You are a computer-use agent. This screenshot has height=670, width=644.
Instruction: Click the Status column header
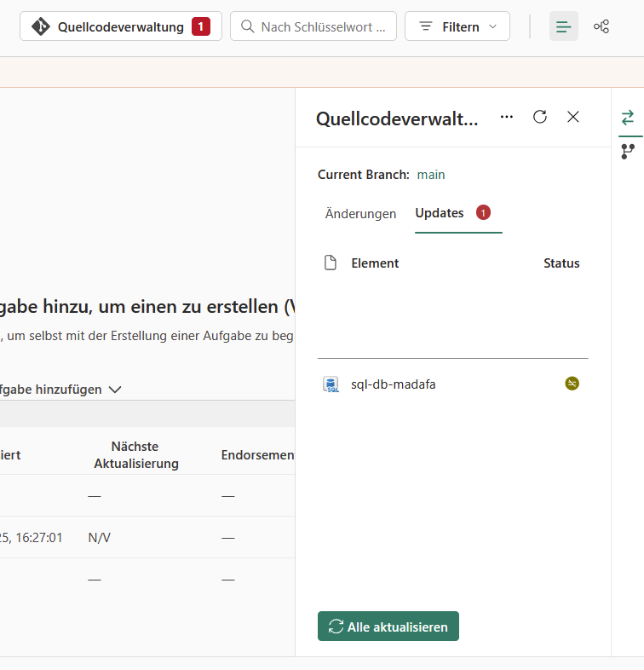561,263
